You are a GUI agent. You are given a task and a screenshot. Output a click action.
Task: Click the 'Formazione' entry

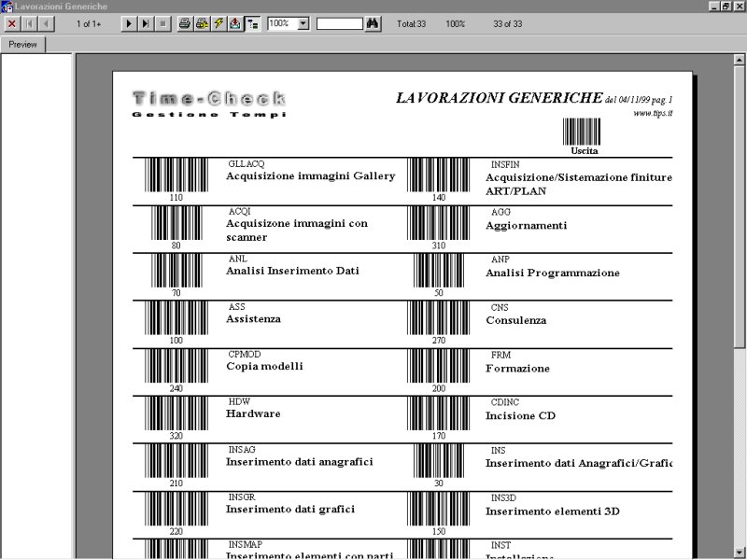(x=517, y=369)
